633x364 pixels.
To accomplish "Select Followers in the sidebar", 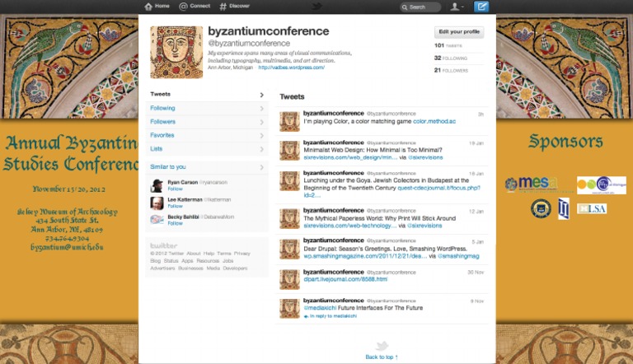I will click(207, 122).
